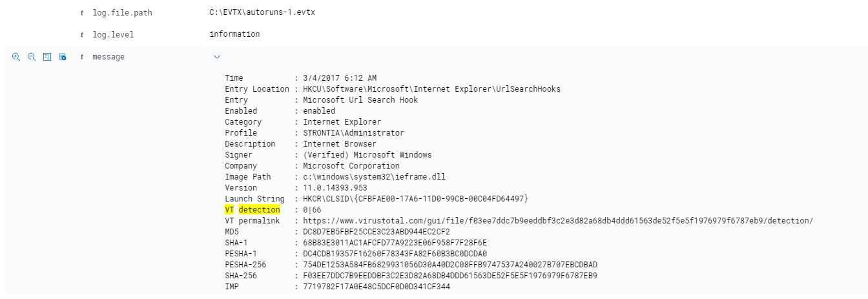The width and height of the screenshot is (868, 299).
Task: Click the MD5 hash value
Action: (x=377, y=232)
